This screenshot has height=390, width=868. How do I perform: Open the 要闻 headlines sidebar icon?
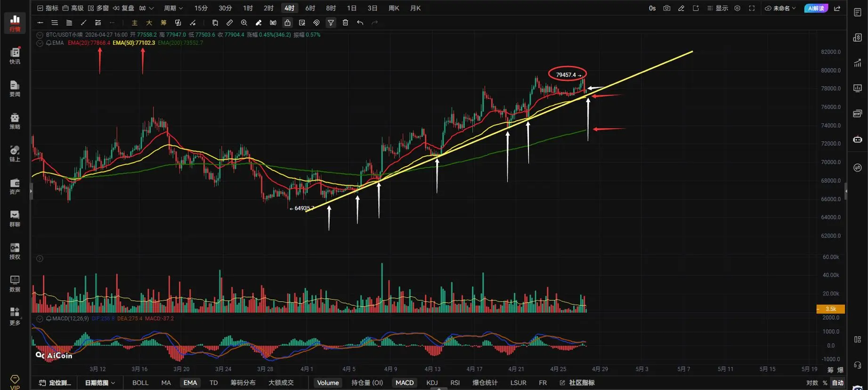click(x=15, y=88)
